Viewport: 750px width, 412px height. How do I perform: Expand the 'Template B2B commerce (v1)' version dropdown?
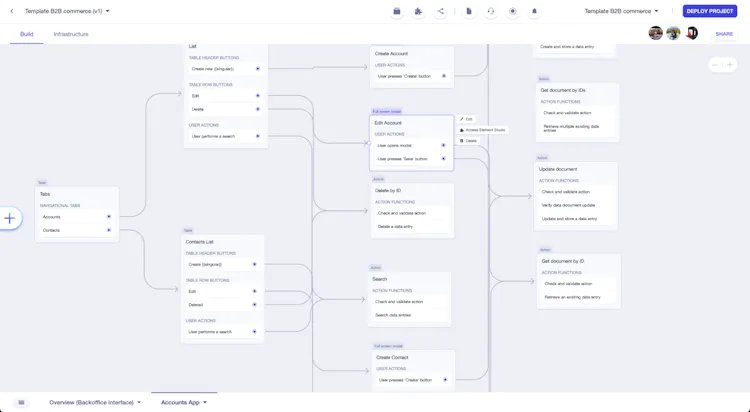(108, 11)
